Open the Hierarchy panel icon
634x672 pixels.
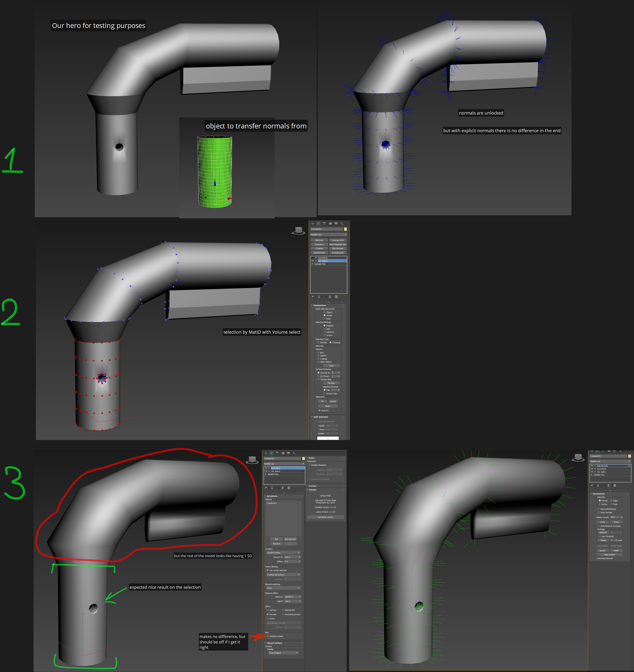(324, 223)
